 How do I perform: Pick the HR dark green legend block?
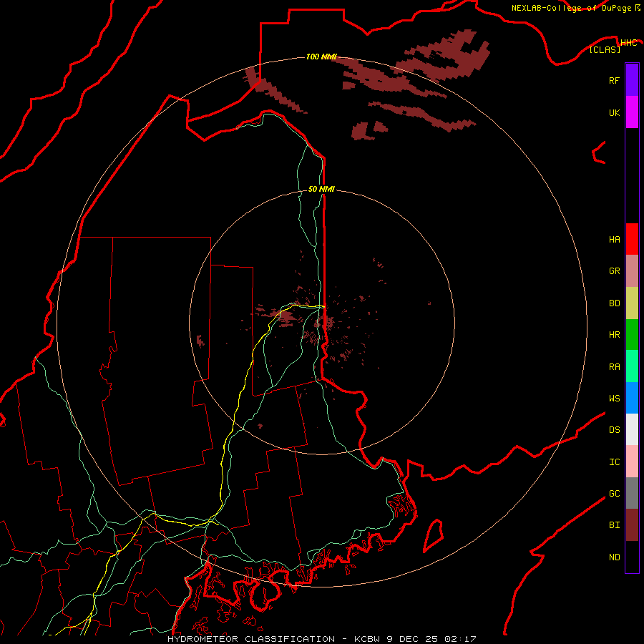click(x=632, y=335)
